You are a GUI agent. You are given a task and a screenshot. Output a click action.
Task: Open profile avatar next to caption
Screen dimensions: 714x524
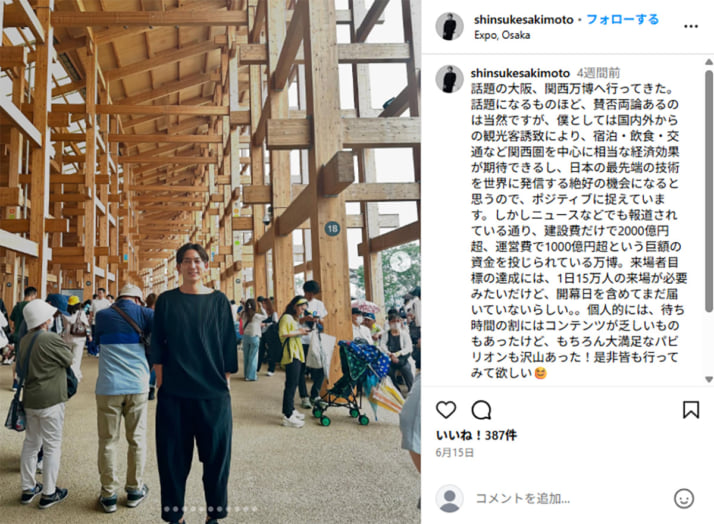tap(449, 79)
